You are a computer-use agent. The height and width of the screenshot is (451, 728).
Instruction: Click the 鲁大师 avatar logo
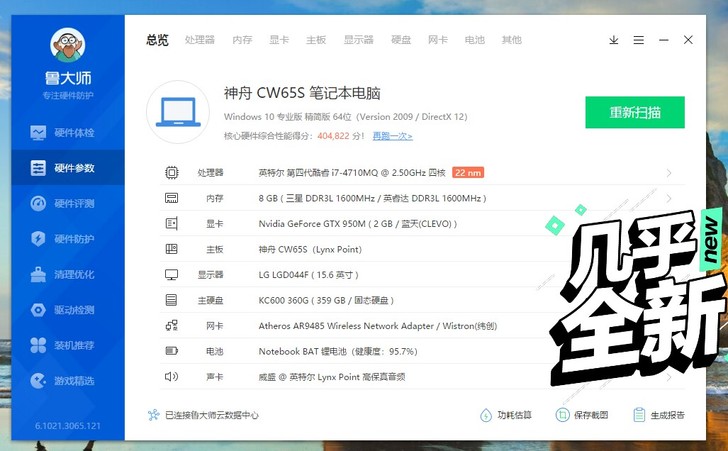point(68,45)
